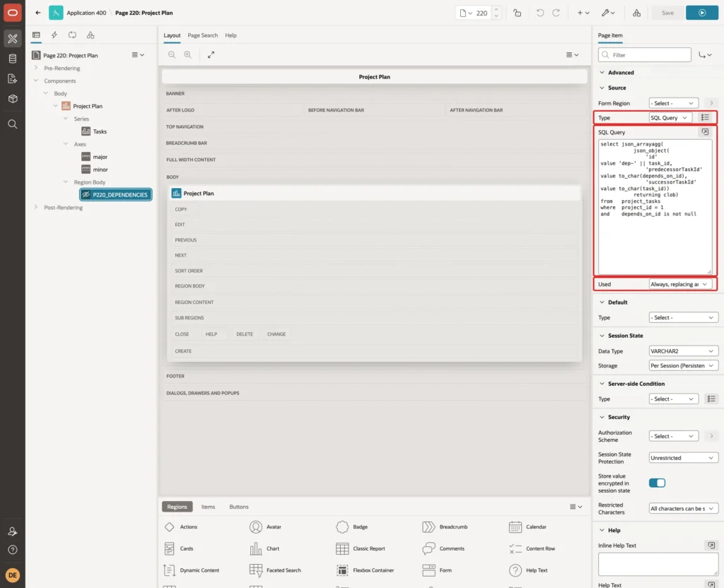This screenshot has height=588, width=724.
Task: Collapse the Security section
Action: (x=602, y=417)
